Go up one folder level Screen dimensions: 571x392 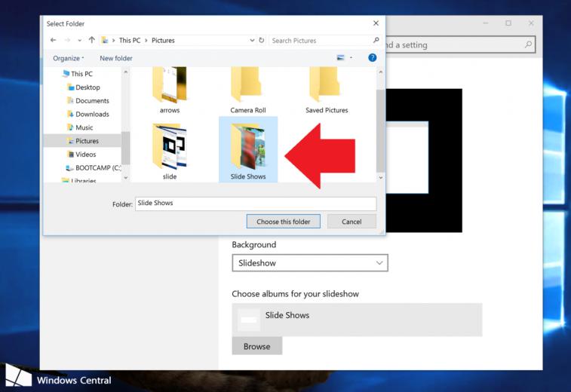pos(92,40)
